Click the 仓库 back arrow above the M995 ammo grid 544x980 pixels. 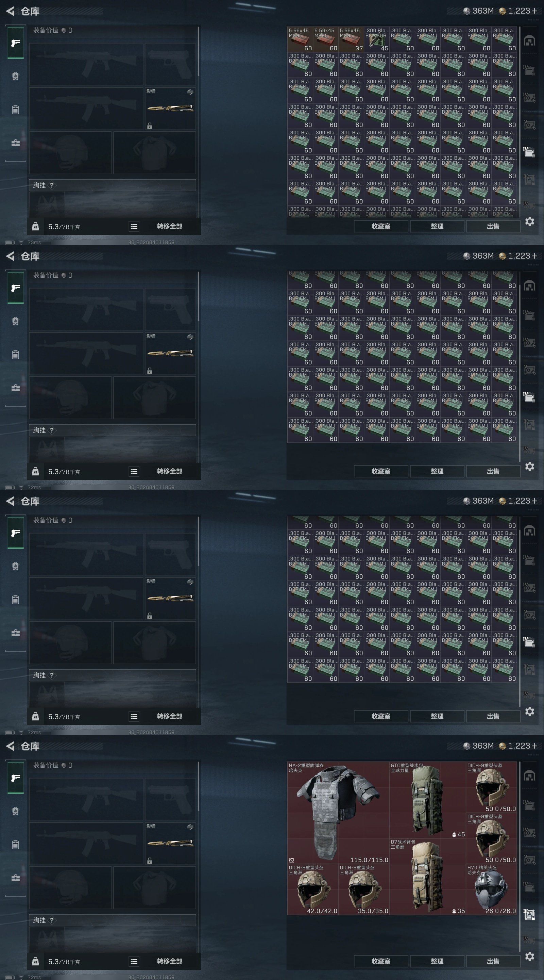click(10, 11)
